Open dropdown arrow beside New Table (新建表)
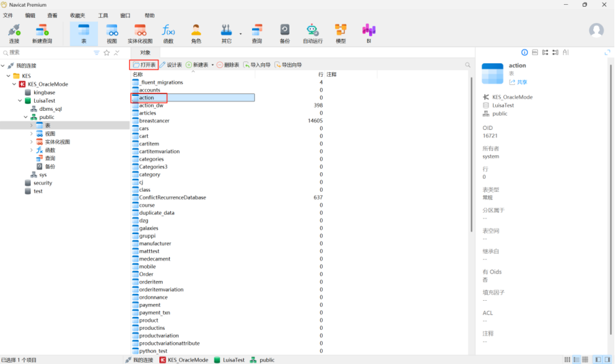This screenshot has width=615, height=364. 212,65
